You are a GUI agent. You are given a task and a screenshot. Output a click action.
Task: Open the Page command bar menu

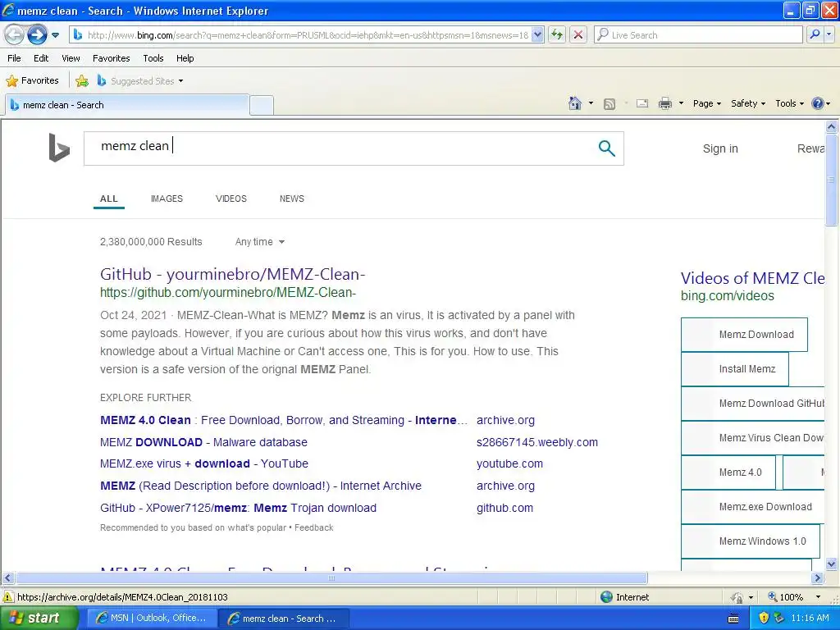[706, 103]
